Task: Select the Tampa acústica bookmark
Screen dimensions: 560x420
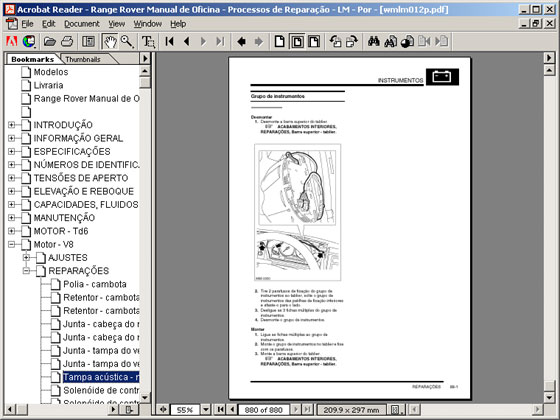Action: click(x=101, y=377)
